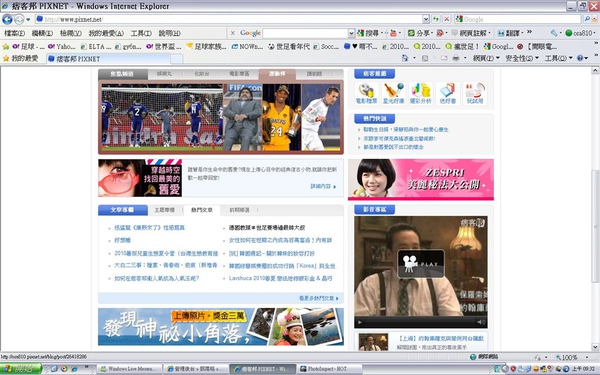This screenshot has width=600, height=375.
Task: Click in the address bar URL field
Action: [233, 19]
